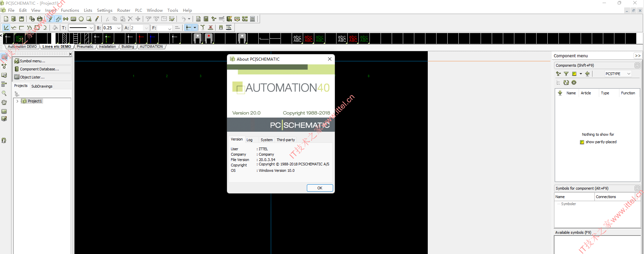Image resolution: width=644 pixels, height=254 pixels.
Task: Click the refresh icon in Components panel
Action: coord(566,83)
